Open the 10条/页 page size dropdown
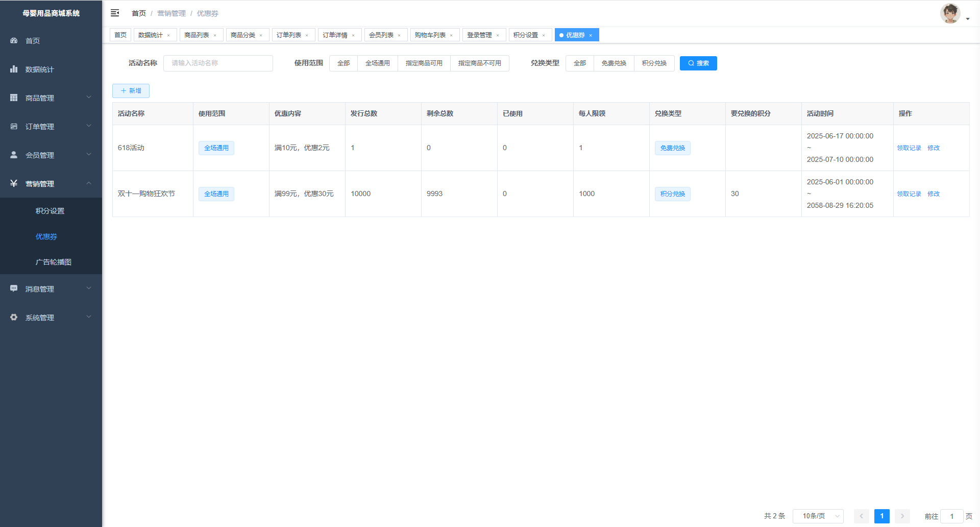980x527 pixels. [818, 516]
